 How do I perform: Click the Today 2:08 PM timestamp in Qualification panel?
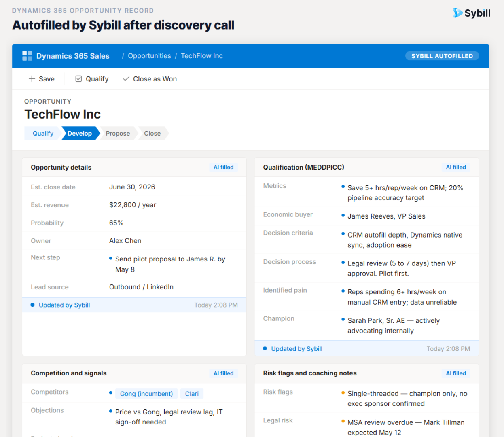(x=448, y=349)
